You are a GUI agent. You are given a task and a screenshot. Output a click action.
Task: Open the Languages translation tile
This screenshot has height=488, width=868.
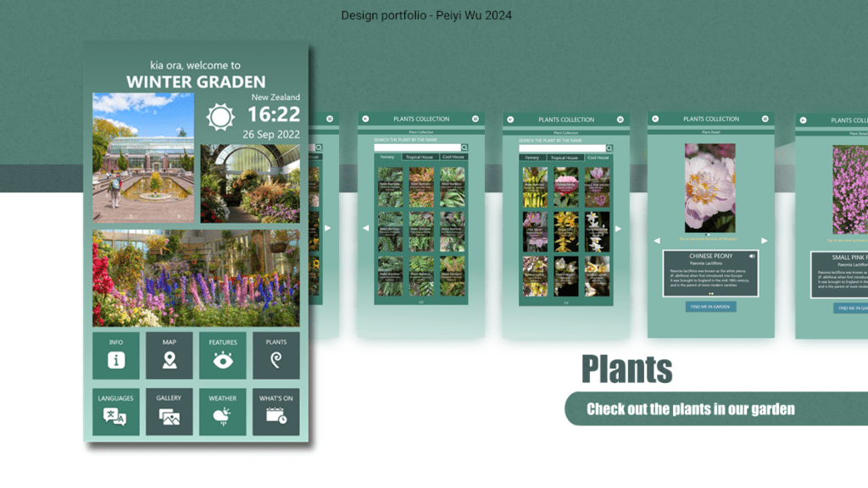tap(116, 411)
